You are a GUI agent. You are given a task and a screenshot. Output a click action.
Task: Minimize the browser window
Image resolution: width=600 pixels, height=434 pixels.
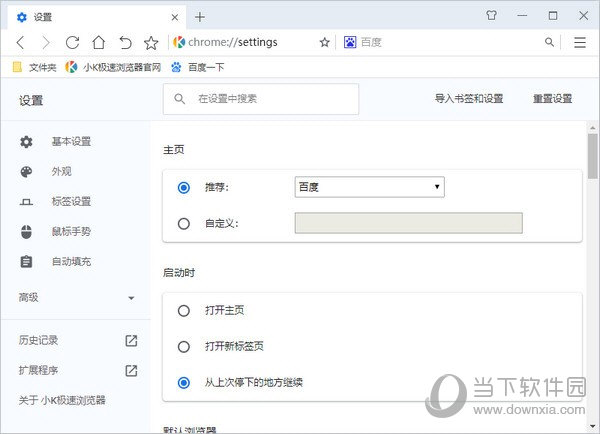(522, 16)
